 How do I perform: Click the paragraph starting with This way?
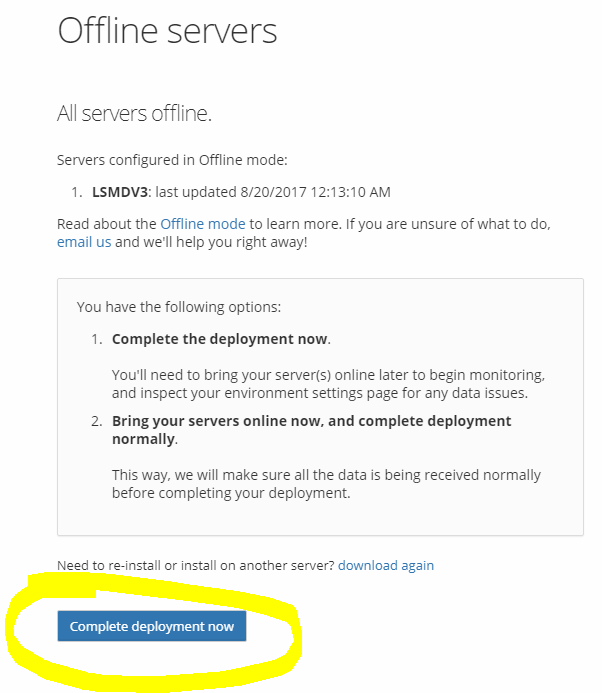326,484
